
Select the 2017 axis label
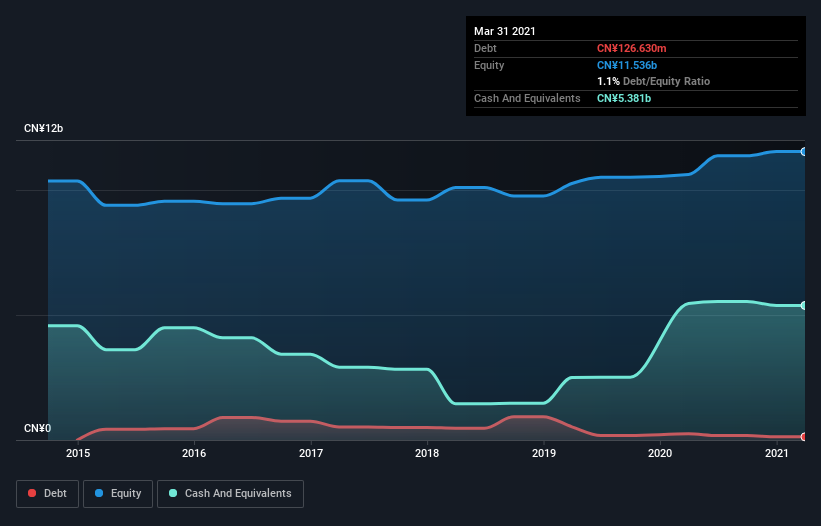[311, 453]
